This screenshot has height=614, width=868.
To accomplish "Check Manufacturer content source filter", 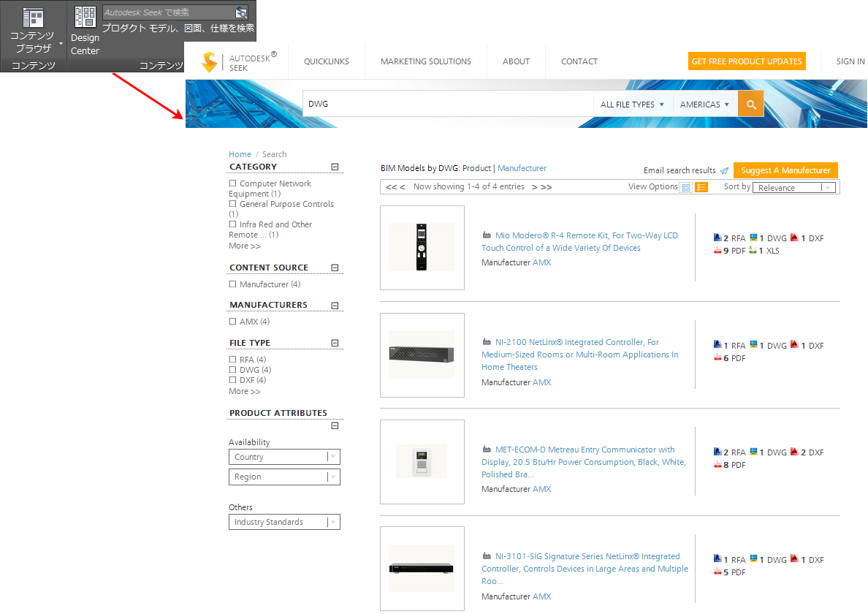I will [x=232, y=284].
